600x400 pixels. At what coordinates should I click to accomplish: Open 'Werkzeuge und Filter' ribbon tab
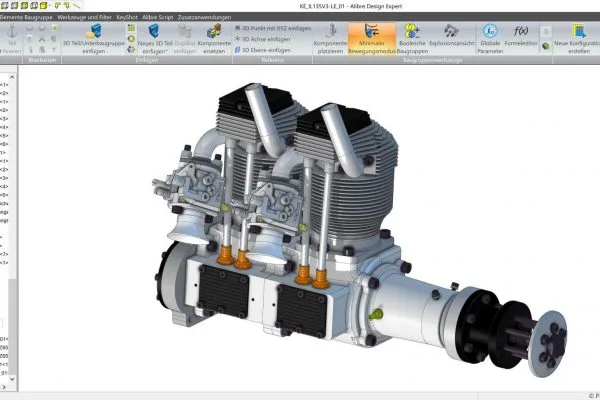coord(85,17)
